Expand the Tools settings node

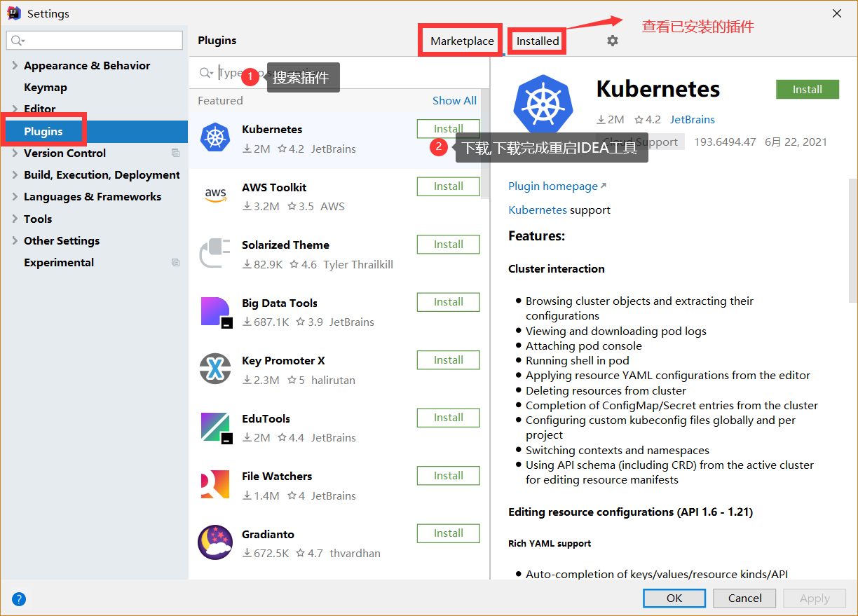tap(15, 219)
